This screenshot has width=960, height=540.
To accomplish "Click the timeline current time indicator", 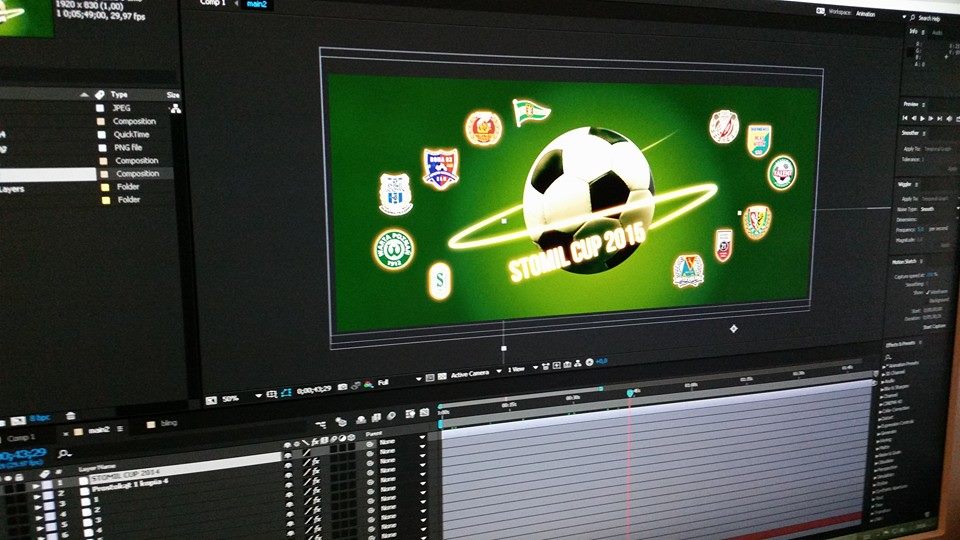I will click(630, 392).
